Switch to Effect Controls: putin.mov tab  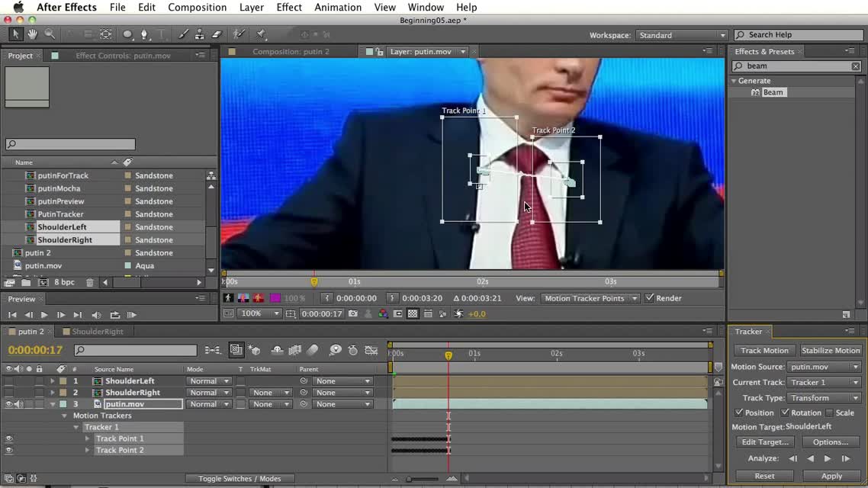(x=123, y=56)
